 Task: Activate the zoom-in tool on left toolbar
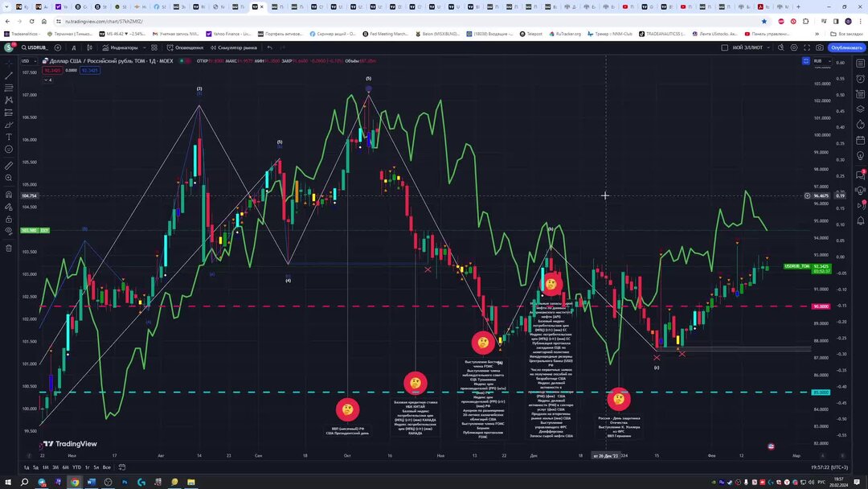pos(8,179)
